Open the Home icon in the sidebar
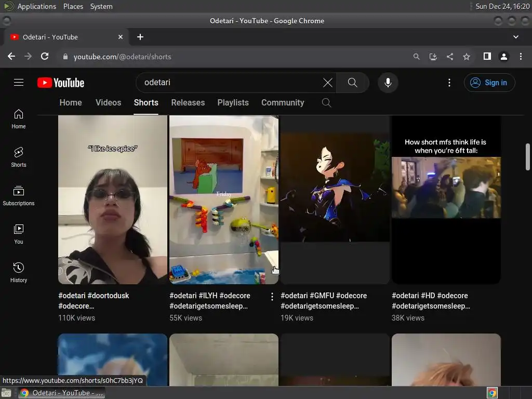This screenshot has height=399, width=532. pos(19,119)
